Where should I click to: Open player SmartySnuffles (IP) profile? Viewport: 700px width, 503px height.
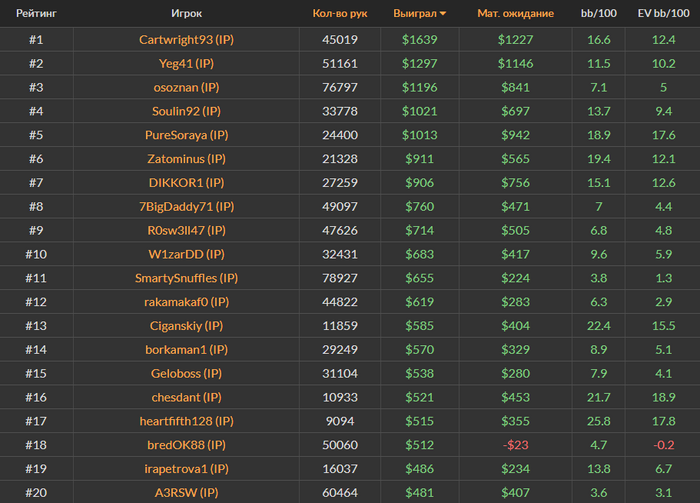[187, 278]
